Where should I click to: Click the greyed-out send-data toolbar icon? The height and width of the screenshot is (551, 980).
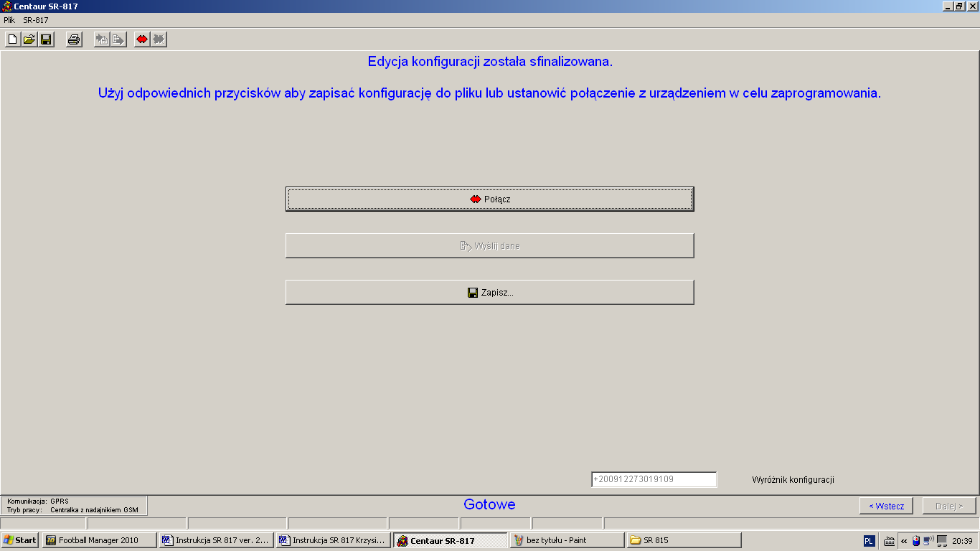[x=118, y=39]
